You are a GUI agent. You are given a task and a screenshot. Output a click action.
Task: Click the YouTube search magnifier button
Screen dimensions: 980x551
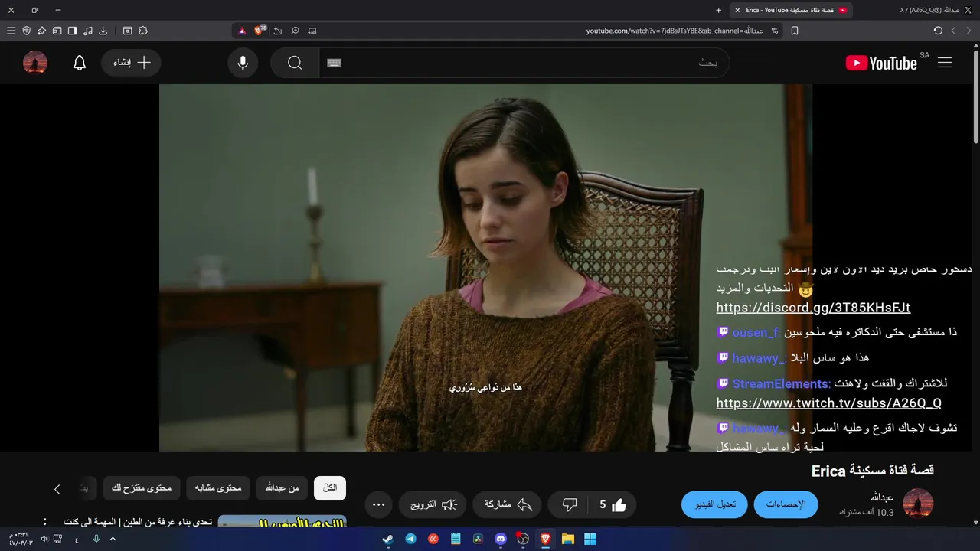(295, 63)
